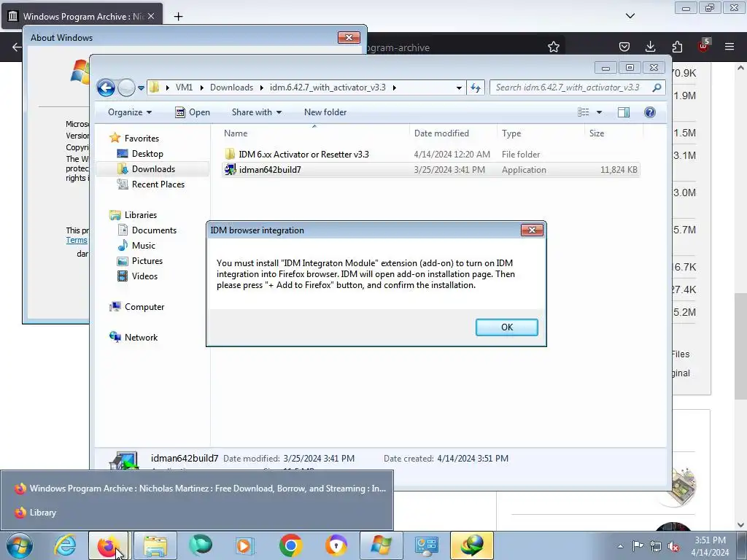Open the Organize menu

pos(130,112)
